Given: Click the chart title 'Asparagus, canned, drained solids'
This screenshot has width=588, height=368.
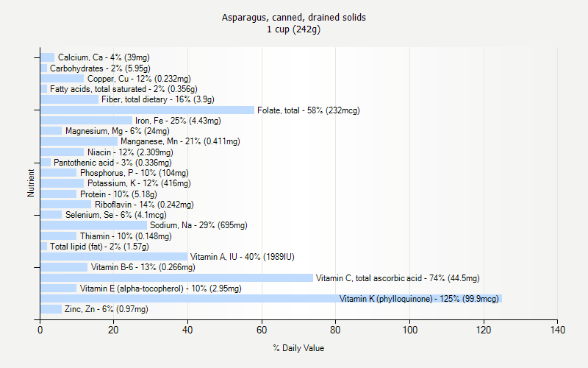Looking at the screenshot, I should click(x=293, y=18).
